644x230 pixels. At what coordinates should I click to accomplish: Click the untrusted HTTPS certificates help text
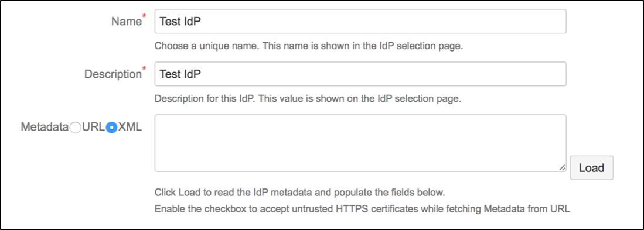(362, 209)
